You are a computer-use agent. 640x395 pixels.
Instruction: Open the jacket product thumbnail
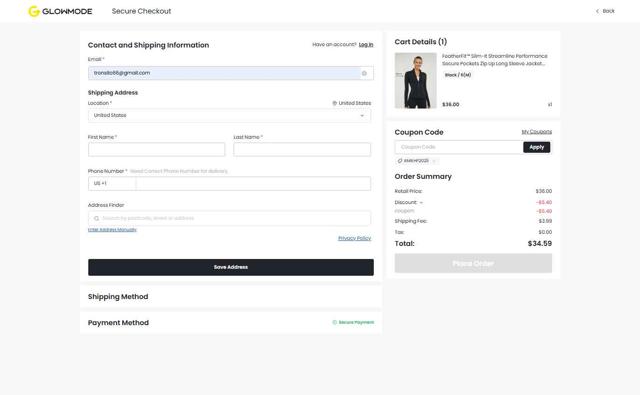pos(416,80)
